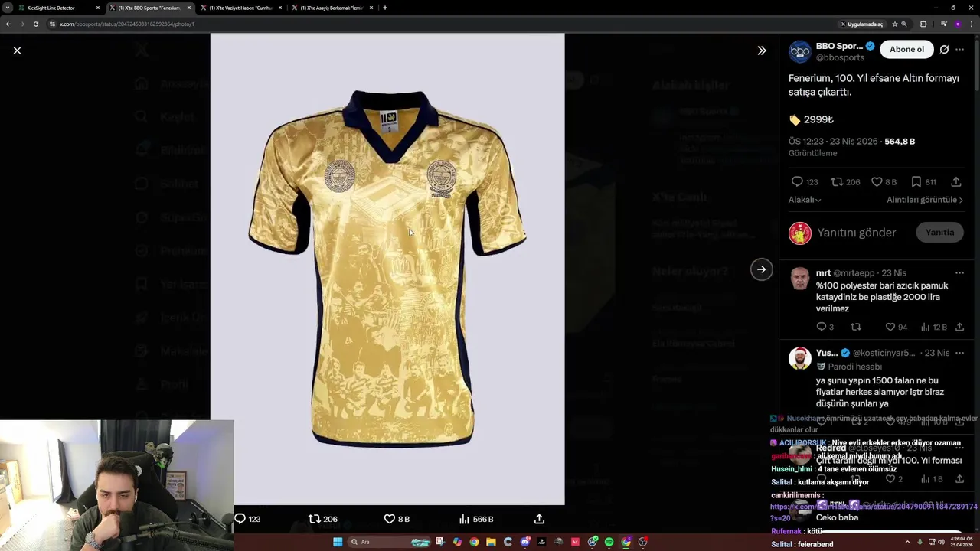Open the browser extensions puzzle icon

pyautogui.click(x=923, y=24)
